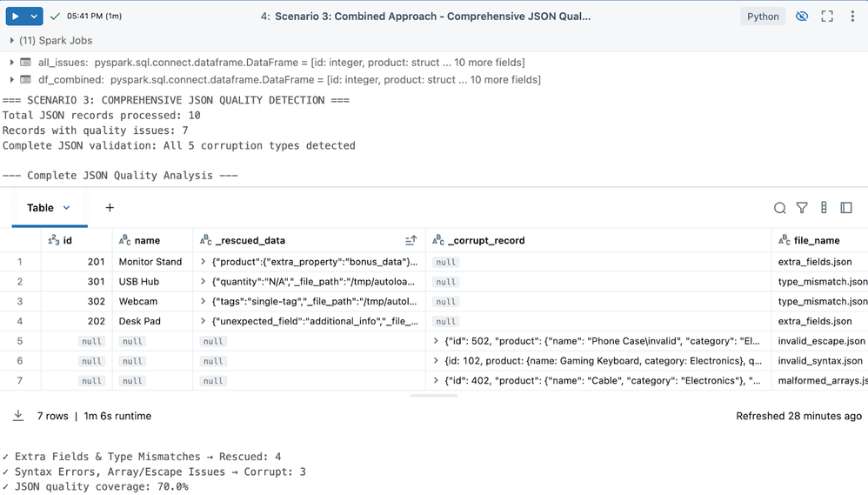
Task: Select the id 201 cell
Action: point(77,262)
